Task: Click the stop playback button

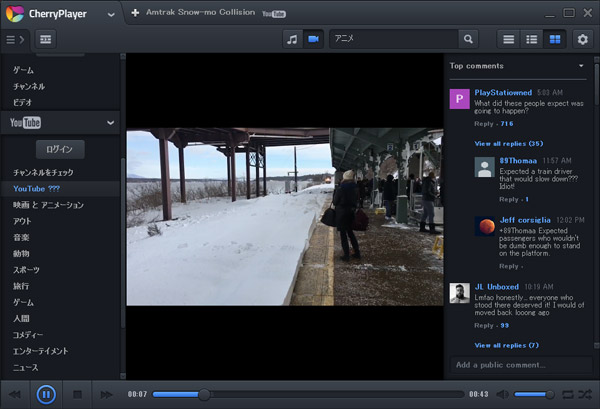Action: [x=77, y=395]
